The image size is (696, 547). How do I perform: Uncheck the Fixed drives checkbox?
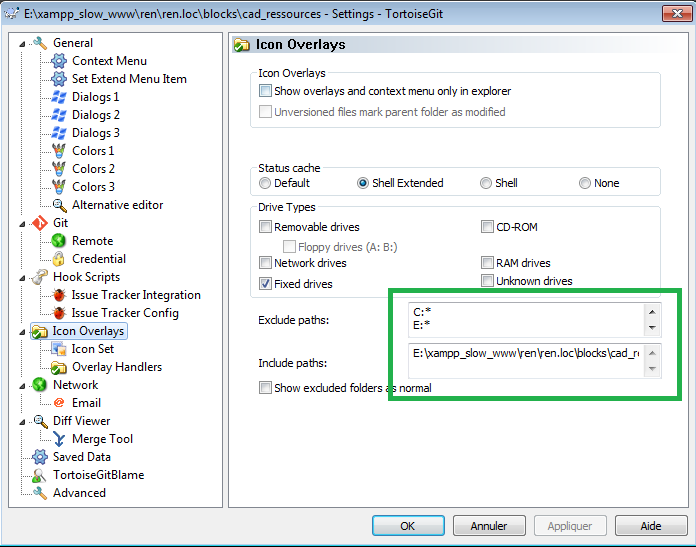[x=265, y=284]
